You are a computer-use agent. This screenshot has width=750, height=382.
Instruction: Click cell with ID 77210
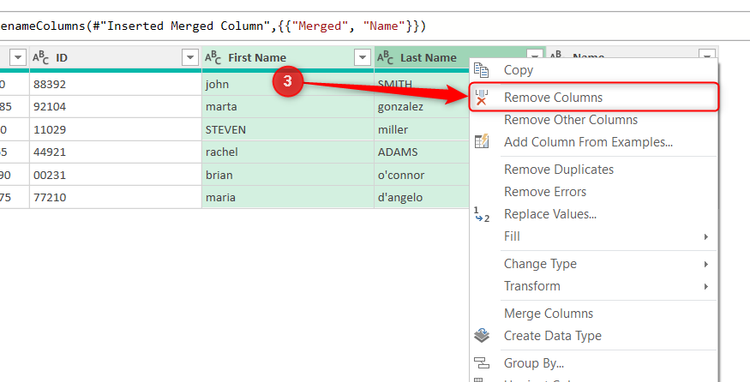[x=115, y=197]
